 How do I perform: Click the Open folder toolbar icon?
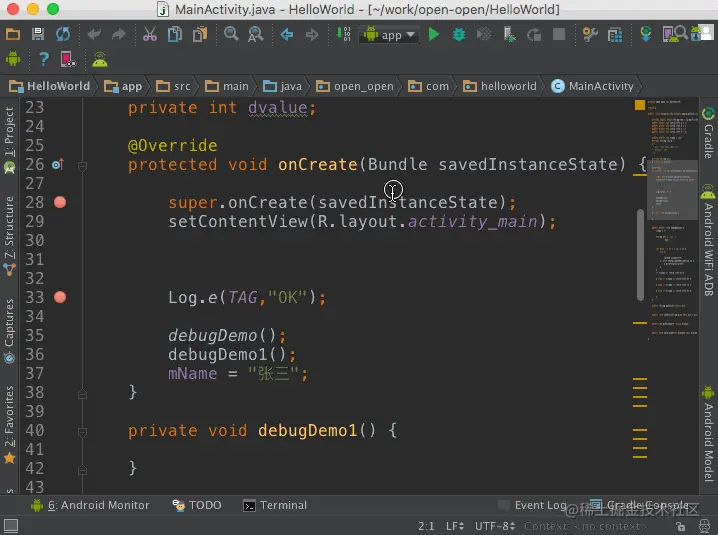tap(13, 34)
